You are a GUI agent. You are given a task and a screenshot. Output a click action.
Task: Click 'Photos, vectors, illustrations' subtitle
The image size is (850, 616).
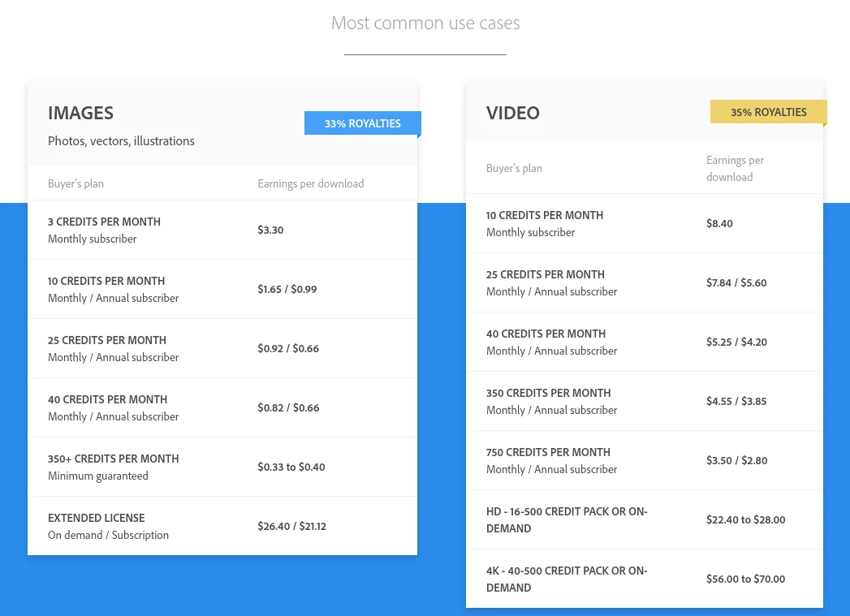click(121, 141)
